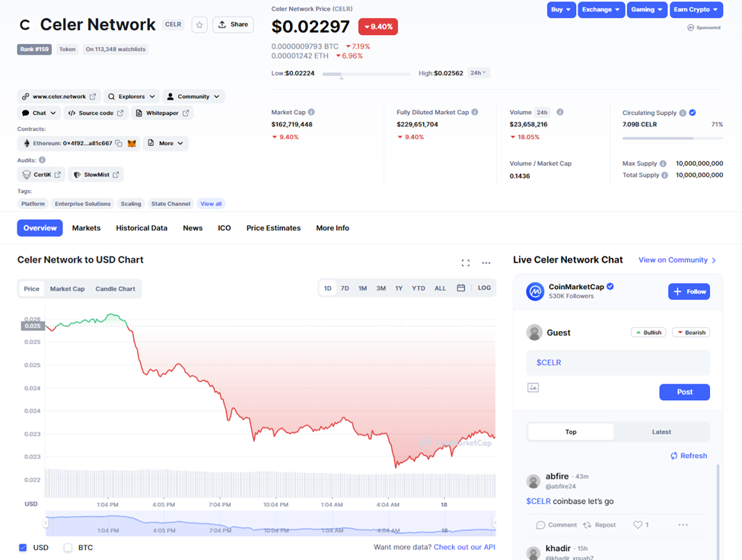Image resolution: width=742 pixels, height=560 pixels.
Task: Open the CertiK audit link
Action: click(x=42, y=174)
